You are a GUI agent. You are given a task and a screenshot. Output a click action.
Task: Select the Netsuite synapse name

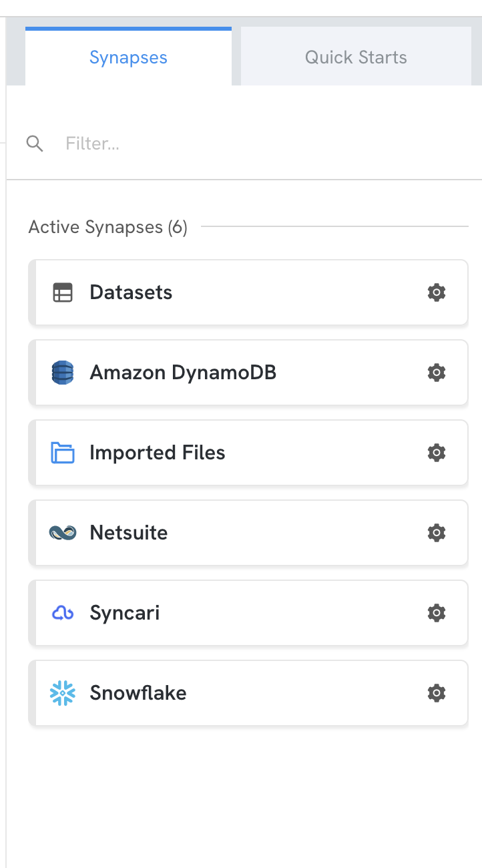pos(129,533)
